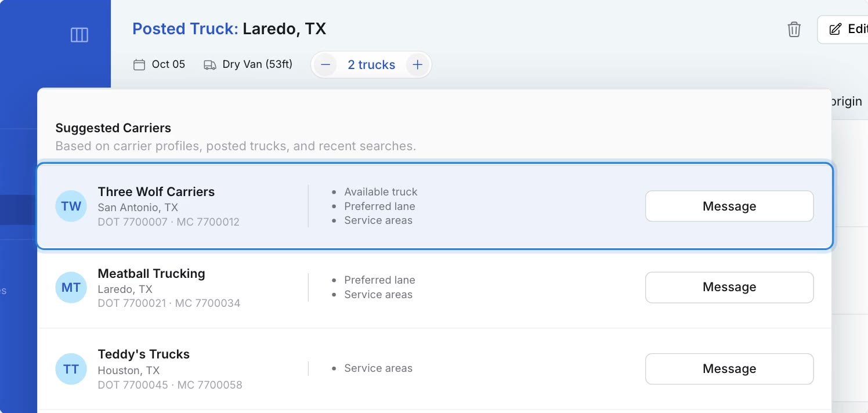Viewport: 868px width, 413px height.
Task: Select the 2 trucks count label
Action: tap(371, 65)
